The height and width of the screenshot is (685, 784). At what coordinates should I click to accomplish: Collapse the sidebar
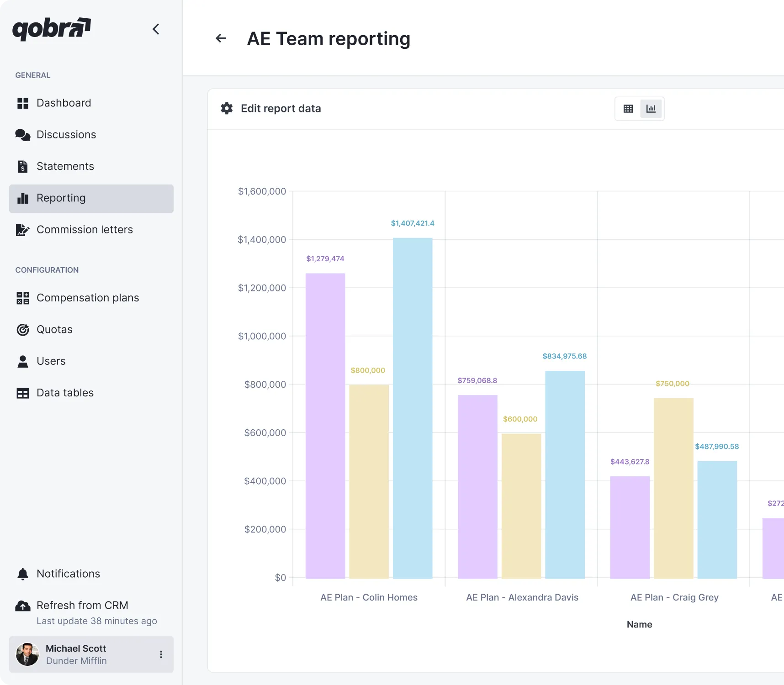pyautogui.click(x=156, y=29)
